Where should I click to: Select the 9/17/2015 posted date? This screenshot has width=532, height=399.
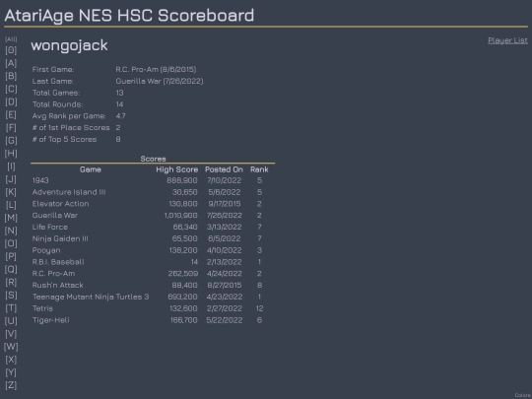[x=224, y=204]
